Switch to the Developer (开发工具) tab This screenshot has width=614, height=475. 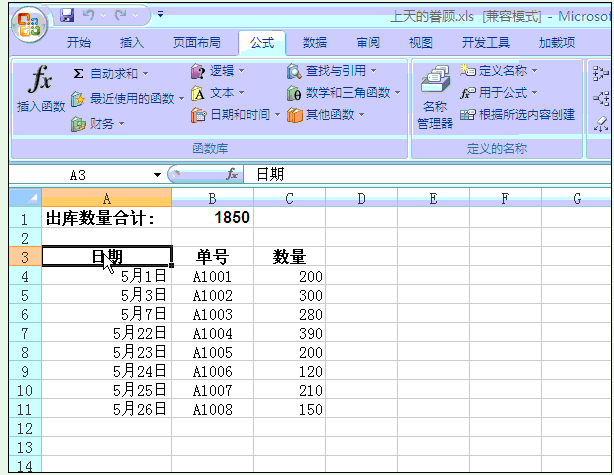click(486, 42)
